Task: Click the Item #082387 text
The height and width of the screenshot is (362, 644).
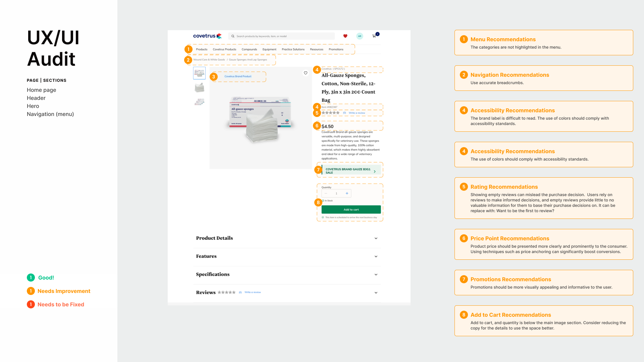Action: 329,107
